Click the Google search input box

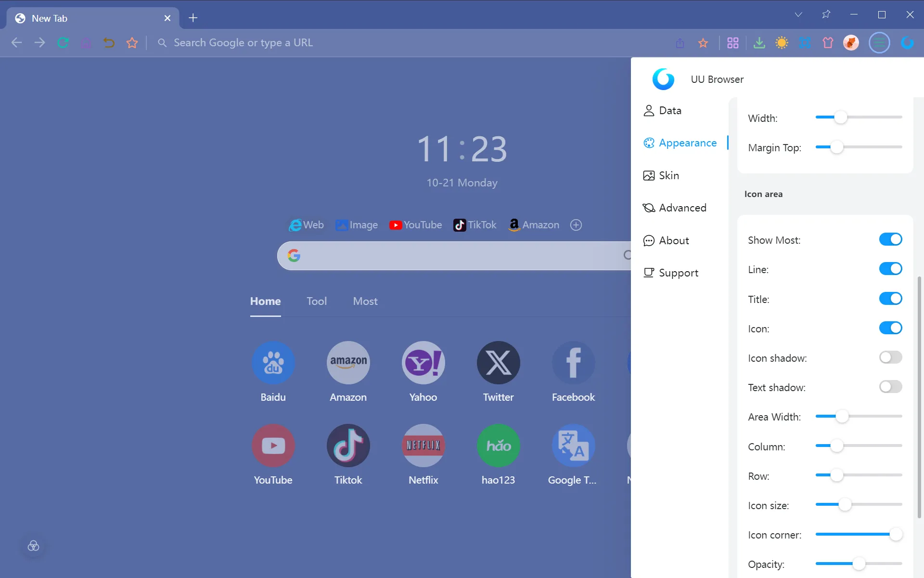pos(454,255)
